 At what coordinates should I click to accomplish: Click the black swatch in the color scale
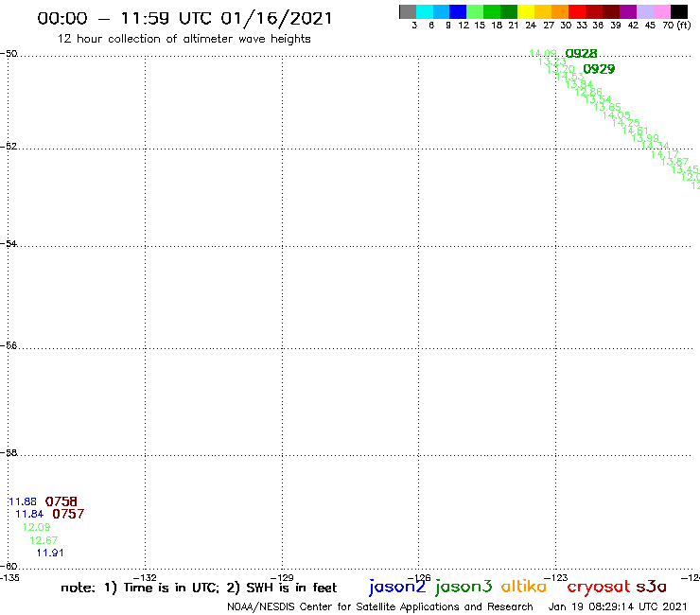click(x=678, y=11)
